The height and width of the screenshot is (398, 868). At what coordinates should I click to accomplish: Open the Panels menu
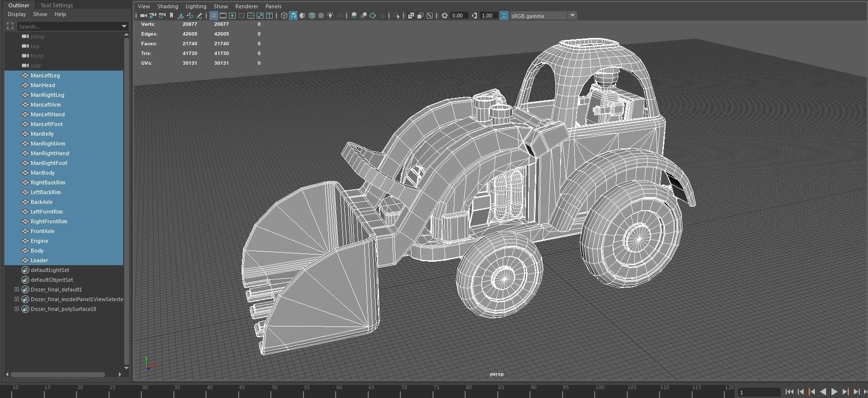coord(273,6)
